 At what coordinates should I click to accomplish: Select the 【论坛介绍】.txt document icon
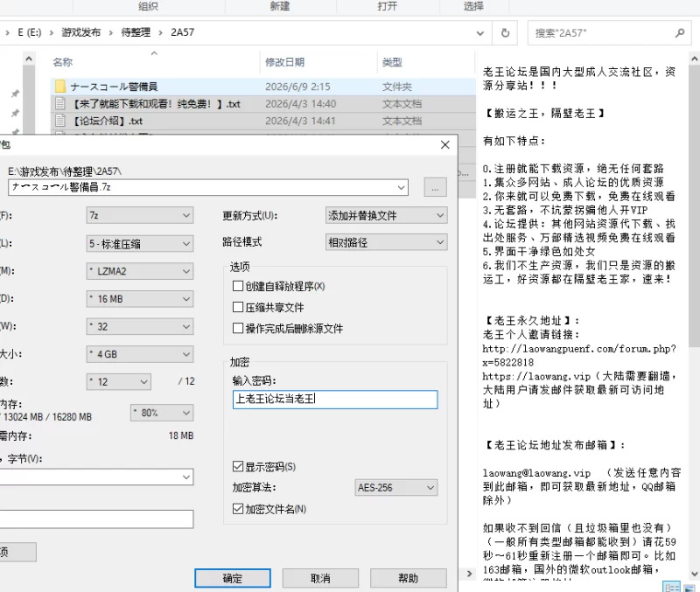(60, 121)
